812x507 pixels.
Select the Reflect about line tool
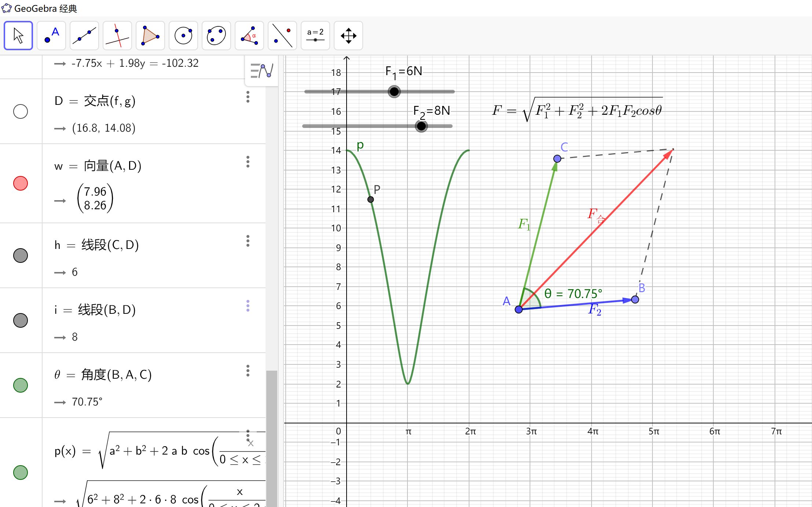282,36
